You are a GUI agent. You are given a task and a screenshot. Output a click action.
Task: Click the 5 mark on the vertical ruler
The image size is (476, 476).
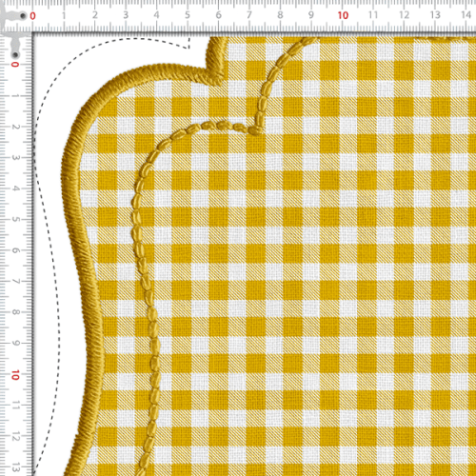(15, 219)
